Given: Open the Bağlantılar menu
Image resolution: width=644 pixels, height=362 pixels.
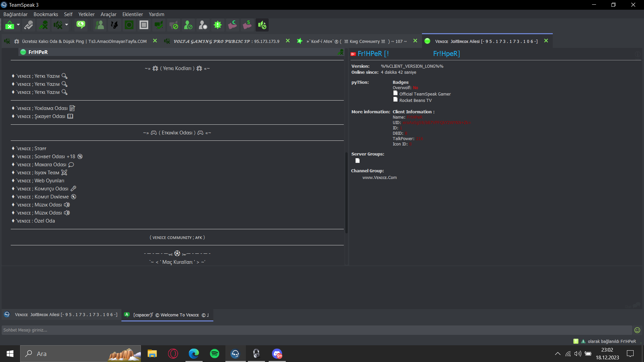Looking at the screenshot, I should coord(15,14).
